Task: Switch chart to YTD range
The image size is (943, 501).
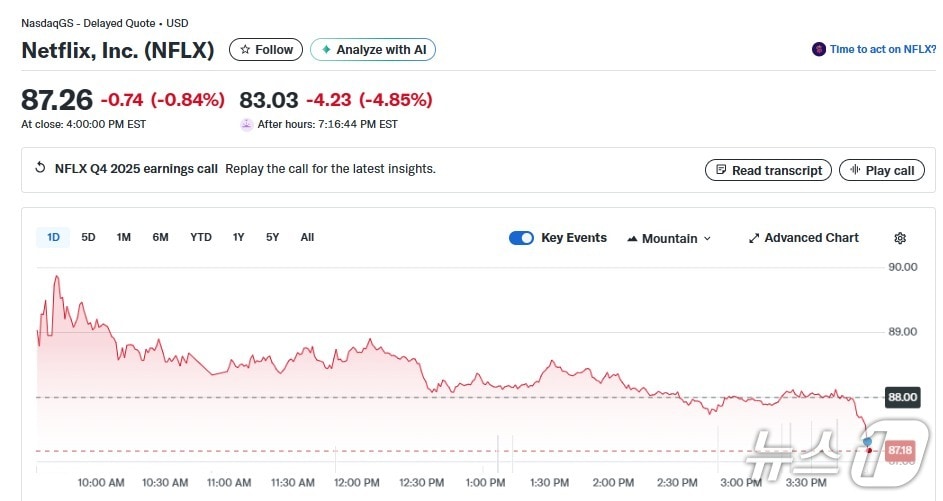Action: click(201, 237)
